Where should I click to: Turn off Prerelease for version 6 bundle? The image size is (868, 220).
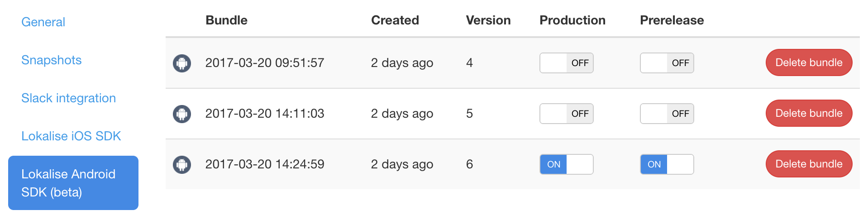[667, 164]
